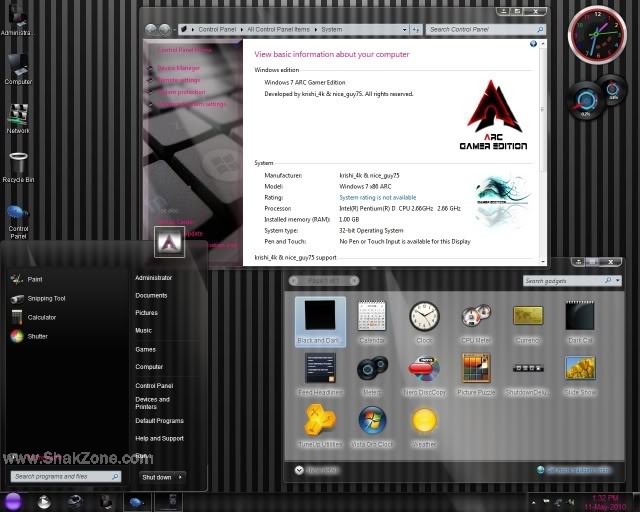
Task: Select the Vista Orb Clock gadget
Action: tap(372, 426)
